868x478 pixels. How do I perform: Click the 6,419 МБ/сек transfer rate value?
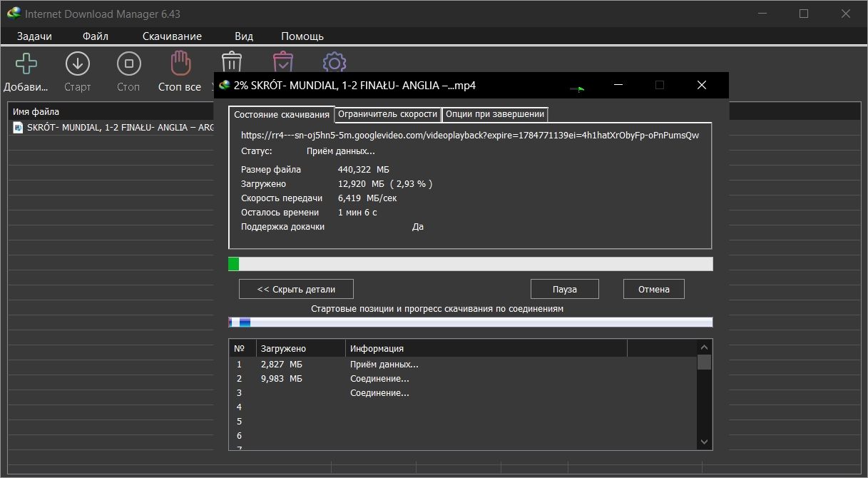point(367,198)
